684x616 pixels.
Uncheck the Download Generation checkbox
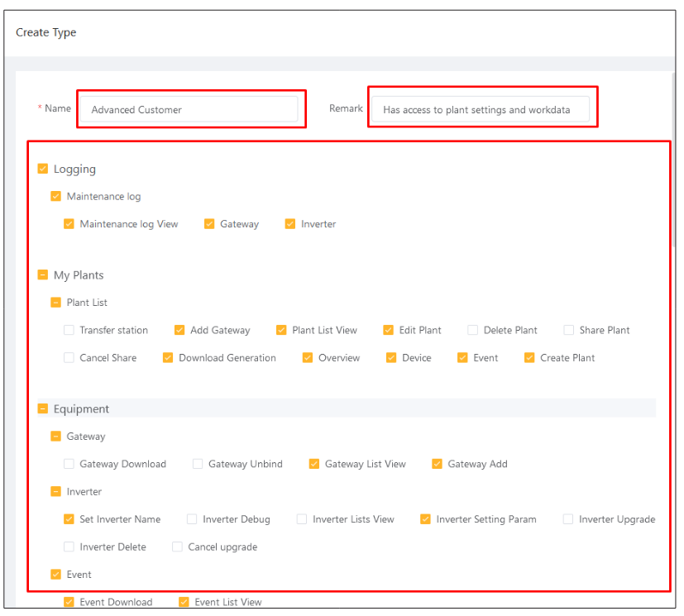(168, 357)
